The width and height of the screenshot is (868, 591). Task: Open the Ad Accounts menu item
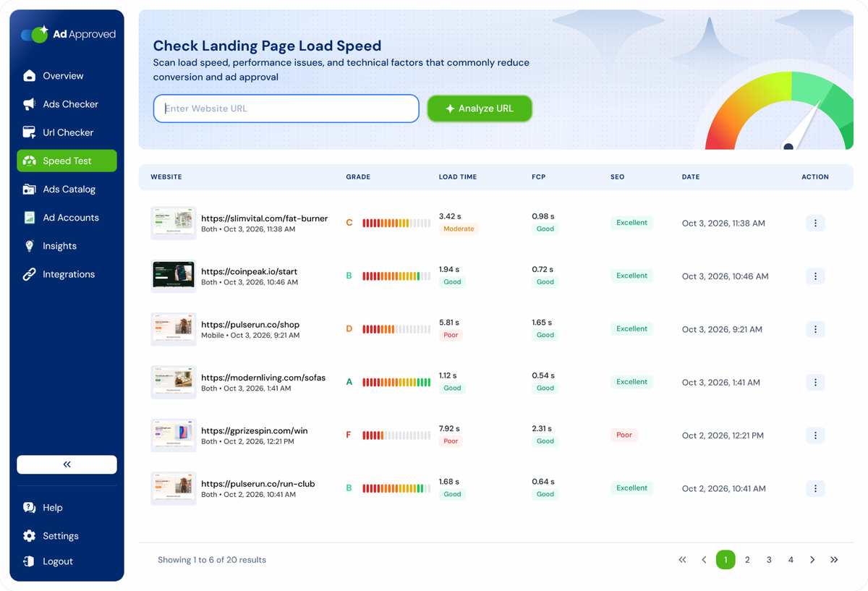pos(67,218)
